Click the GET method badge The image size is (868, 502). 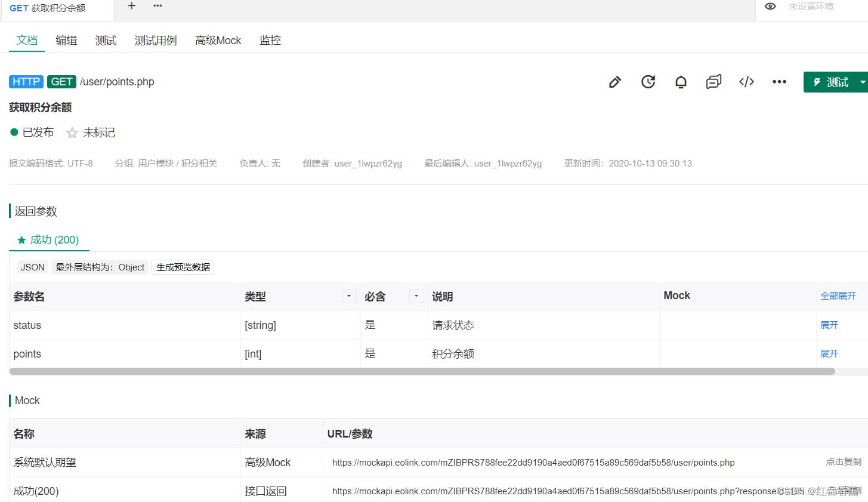(61, 82)
